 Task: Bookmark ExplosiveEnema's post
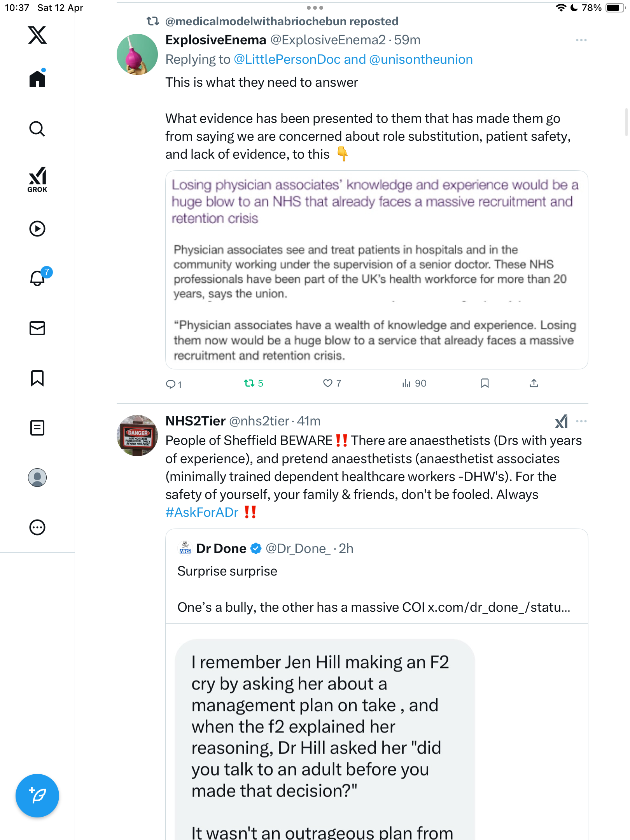pos(485,383)
